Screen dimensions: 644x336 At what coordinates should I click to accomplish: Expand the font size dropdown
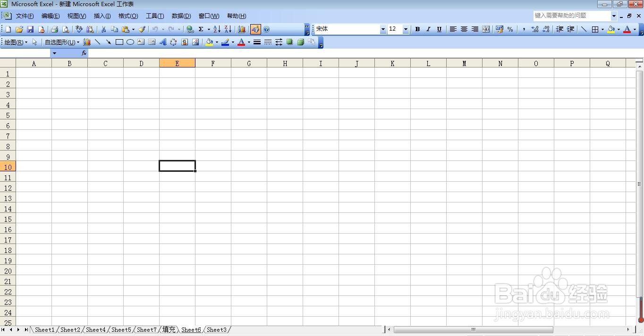(x=406, y=29)
